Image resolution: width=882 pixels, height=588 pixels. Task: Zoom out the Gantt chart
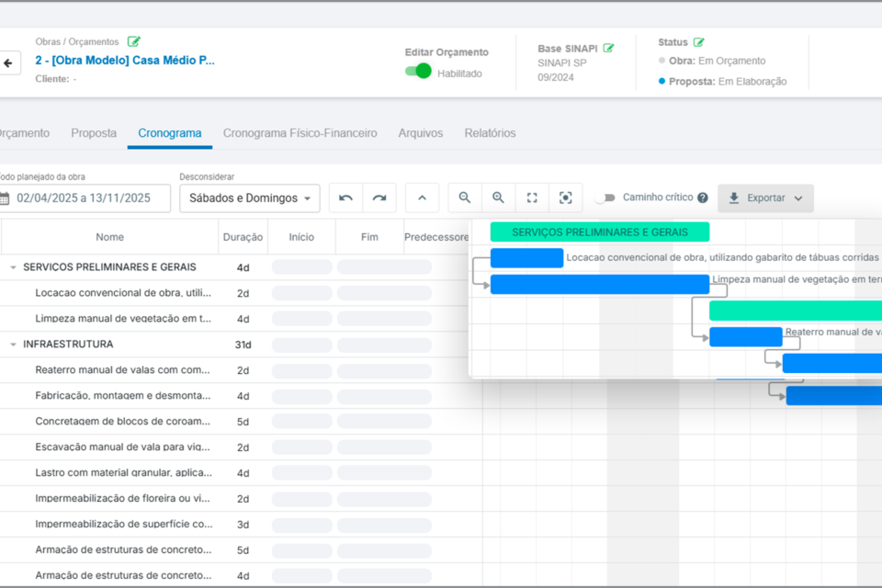(x=465, y=198)
